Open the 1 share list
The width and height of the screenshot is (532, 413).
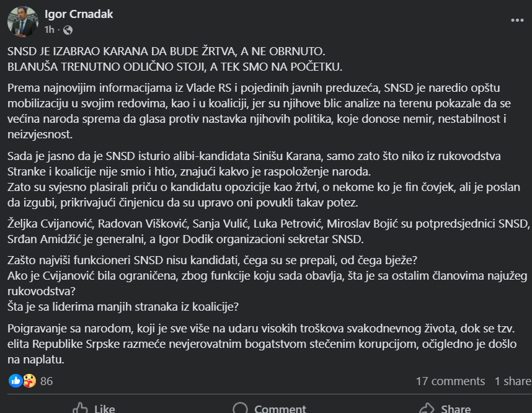[512, 381]
